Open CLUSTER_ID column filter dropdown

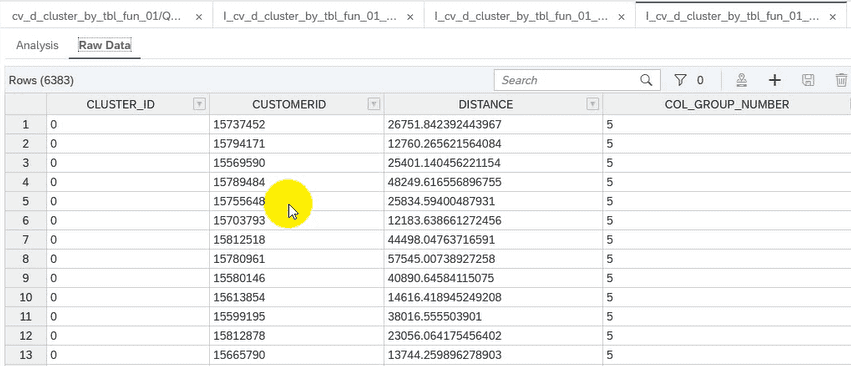199,104
